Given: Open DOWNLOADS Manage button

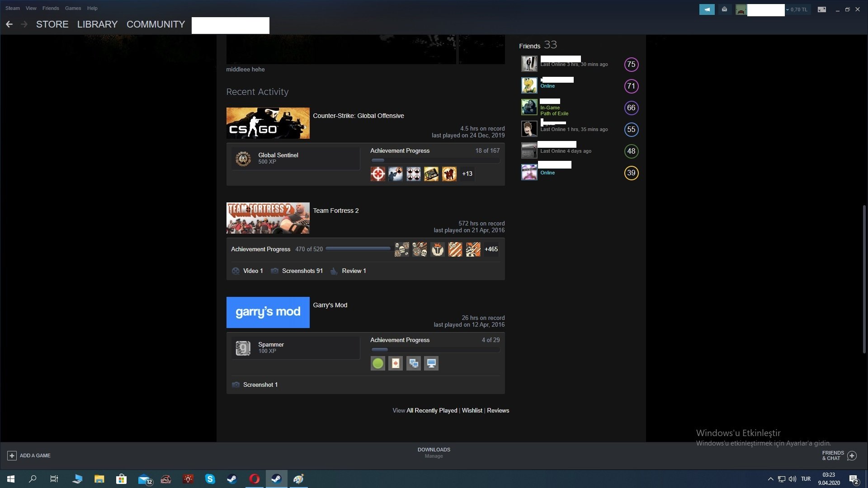Looking at the screenshot, I should tap(434, 453).
